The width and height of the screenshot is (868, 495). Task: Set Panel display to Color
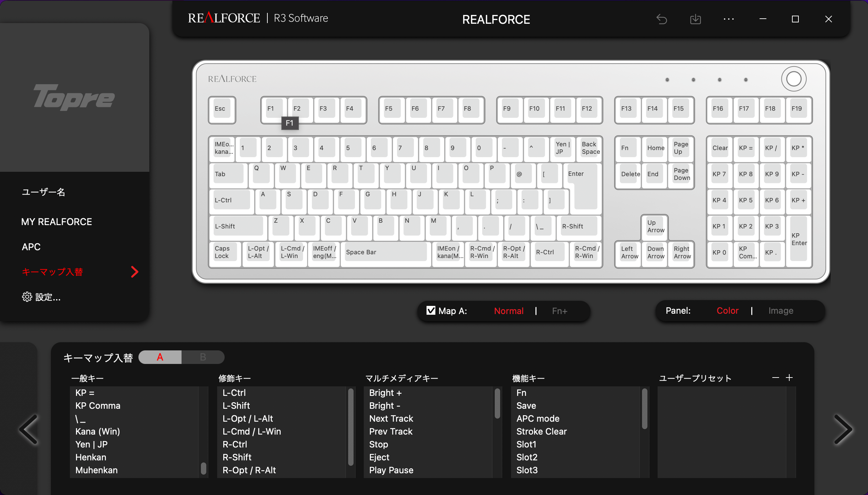(727, 310)
